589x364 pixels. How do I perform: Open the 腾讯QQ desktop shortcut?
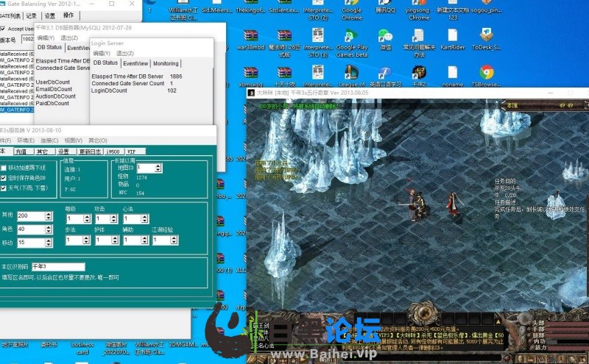385,7
